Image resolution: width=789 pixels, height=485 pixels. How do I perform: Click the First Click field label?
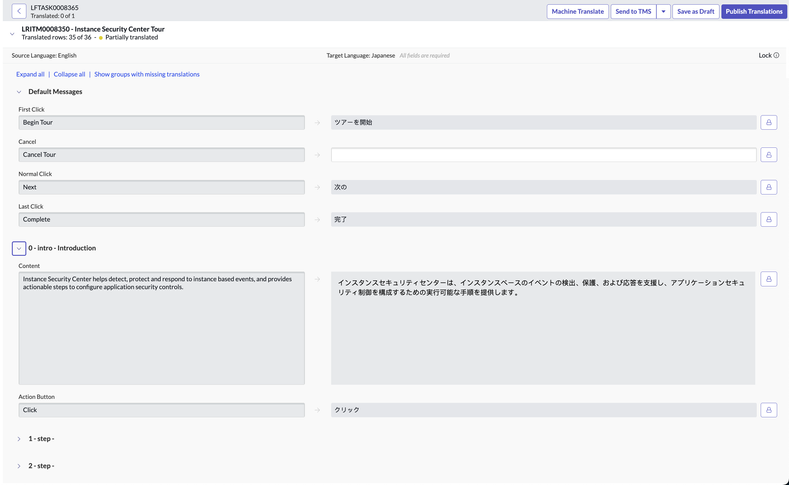(x=31, y=109)
